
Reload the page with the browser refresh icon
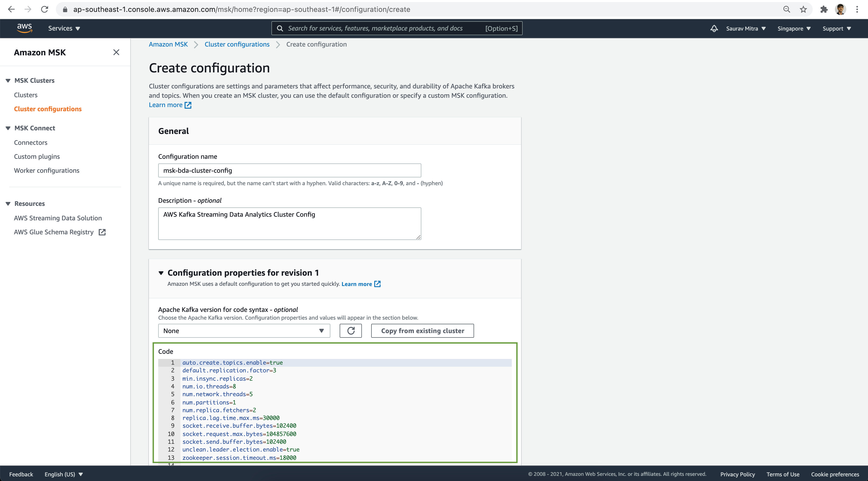(x=44, y=9)
